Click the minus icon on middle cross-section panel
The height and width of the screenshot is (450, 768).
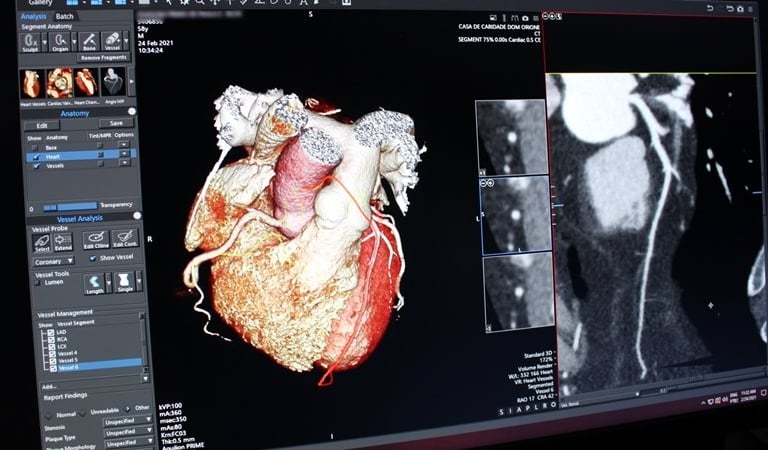click(484, 183)
